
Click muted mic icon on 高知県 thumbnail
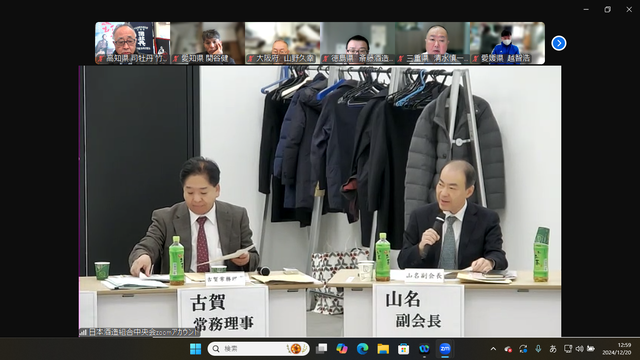(101, 59)
